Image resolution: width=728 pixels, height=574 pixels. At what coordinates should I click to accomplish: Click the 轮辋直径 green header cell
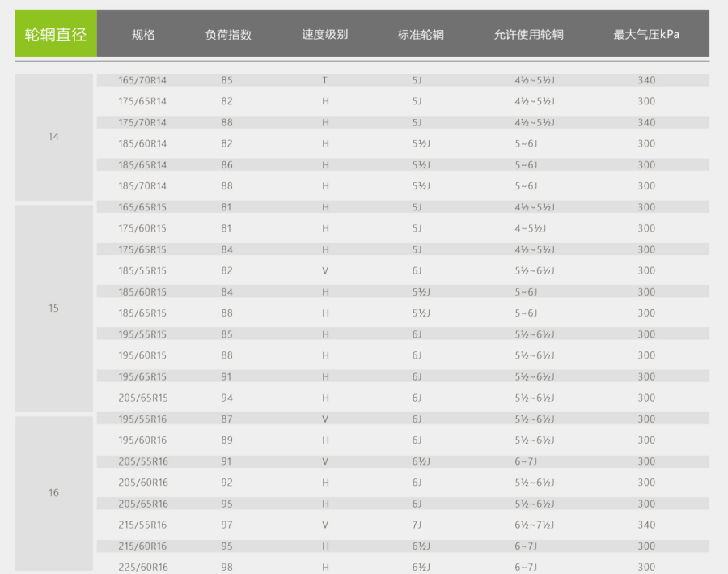(x=56, y=33)
